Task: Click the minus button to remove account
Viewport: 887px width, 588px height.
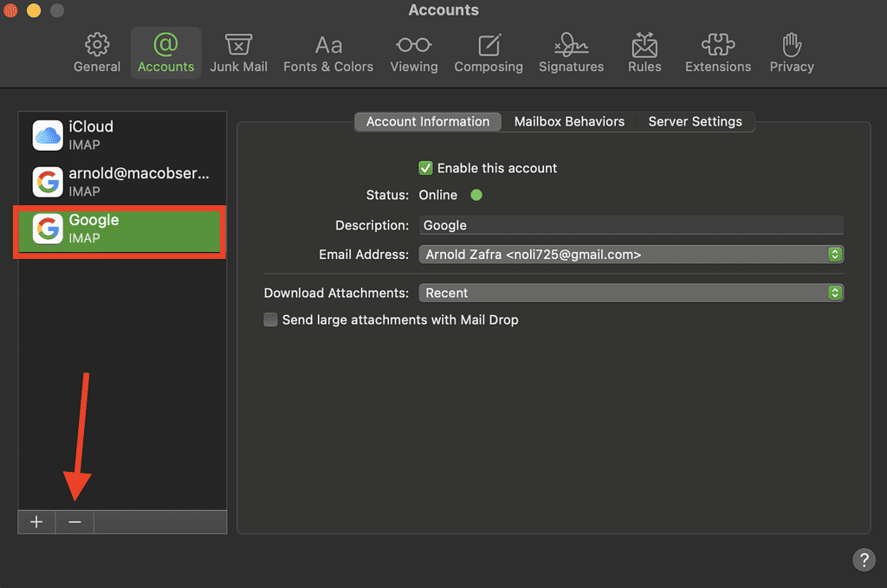Action: [x=74, y=522]
